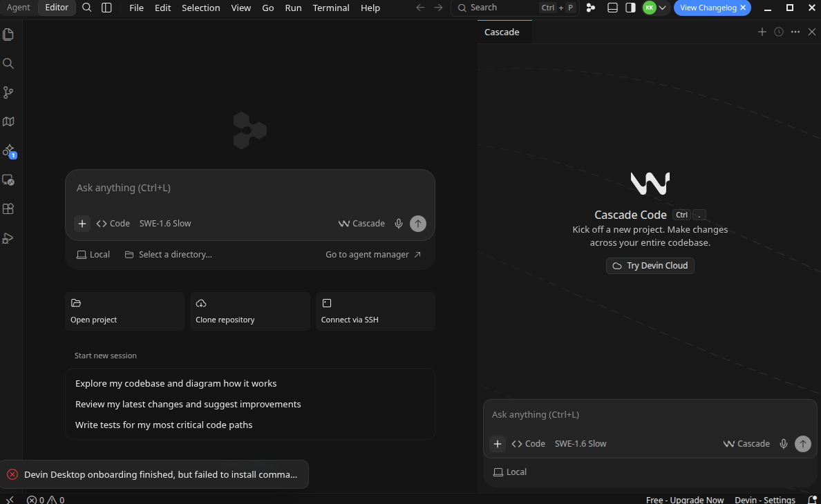Open the Extensions icon in activity bar
This screenshot has height=504, width=821.
point(8,209)
